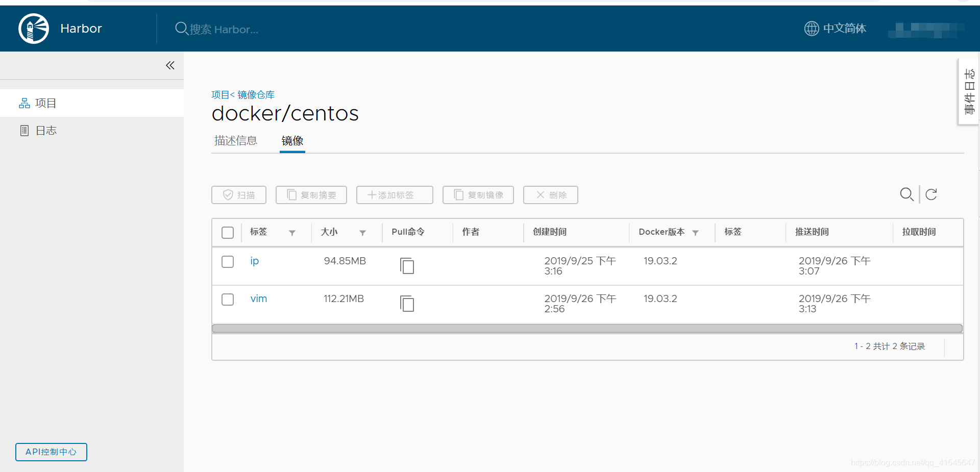This screenshot has height=472, width=980.
Task: Copy pull command for ip tag
Action: pos(407,266)
